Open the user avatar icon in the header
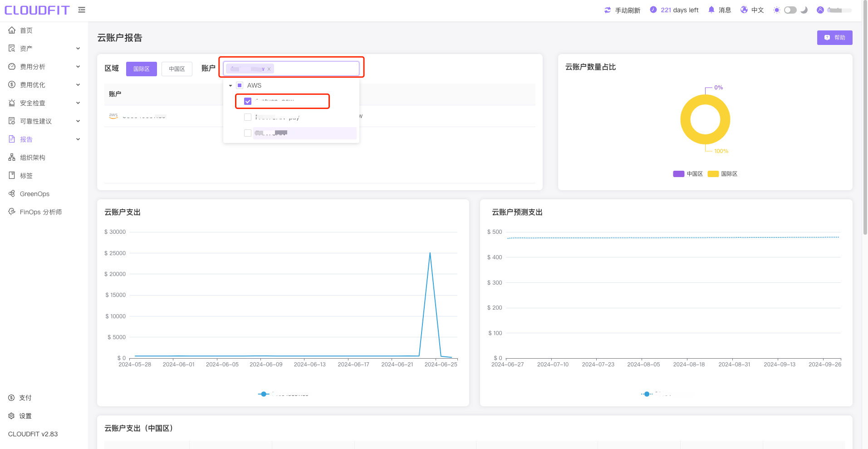This screenshot has height=449, width=868. pos(820,10)
